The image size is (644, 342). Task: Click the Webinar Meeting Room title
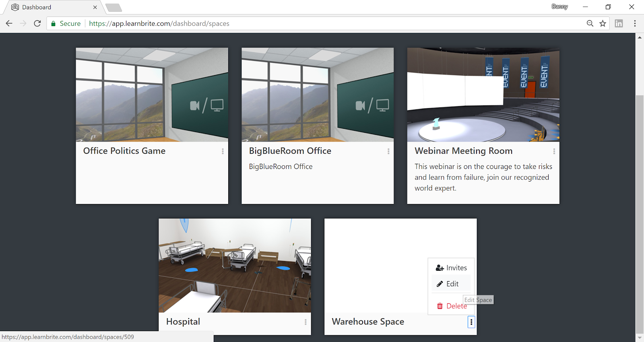464,151
